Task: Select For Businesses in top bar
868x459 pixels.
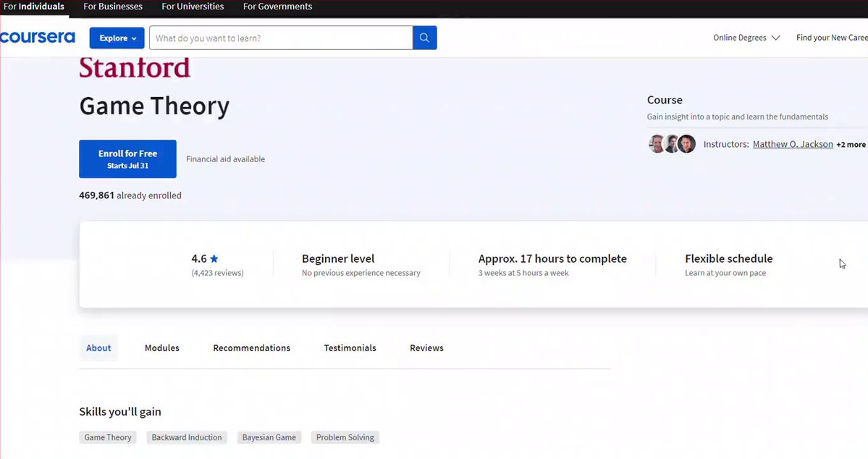Action: pos(113,7)
